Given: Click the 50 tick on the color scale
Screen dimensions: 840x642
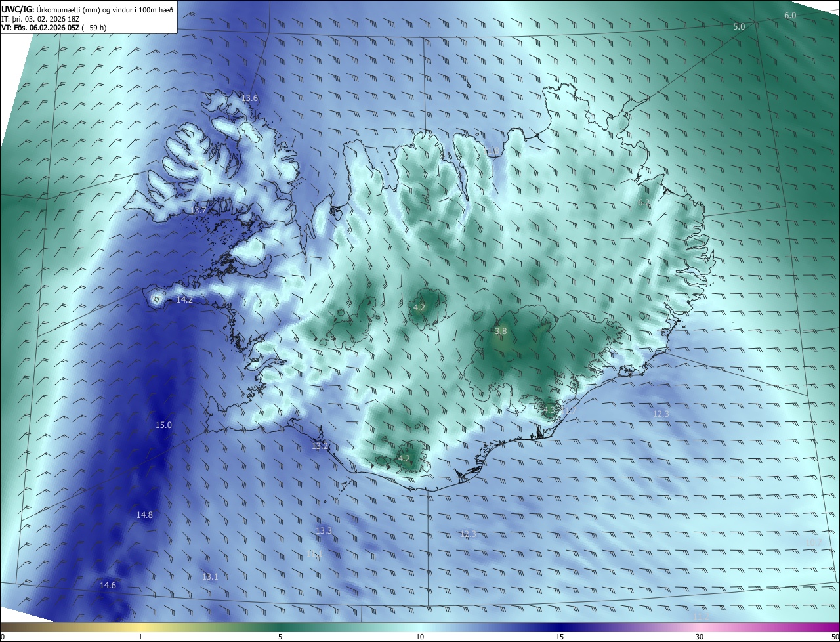Looking at the screenshot, I should (835, 637).
